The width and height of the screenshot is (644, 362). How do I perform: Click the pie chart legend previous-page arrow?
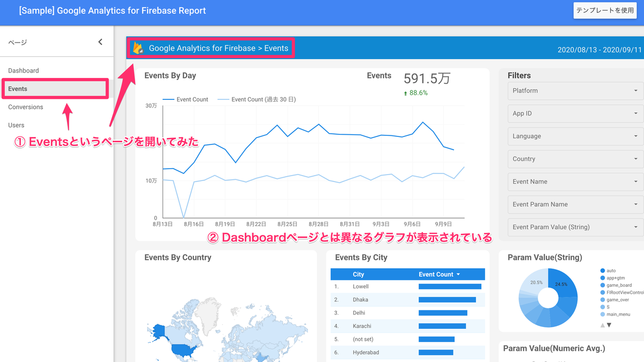[603, 325]
